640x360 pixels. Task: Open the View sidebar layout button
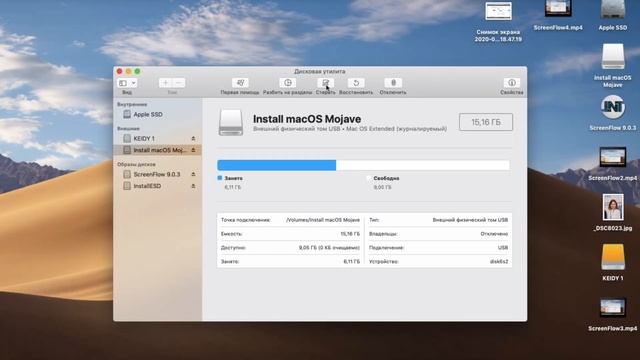pyautogui.click(x=123, y=83)
